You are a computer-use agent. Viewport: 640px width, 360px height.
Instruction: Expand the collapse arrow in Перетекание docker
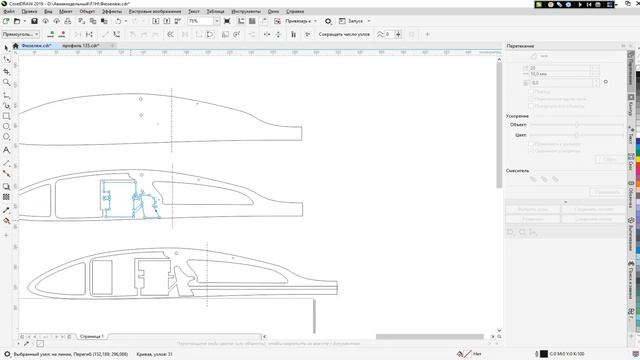(566, 202)
